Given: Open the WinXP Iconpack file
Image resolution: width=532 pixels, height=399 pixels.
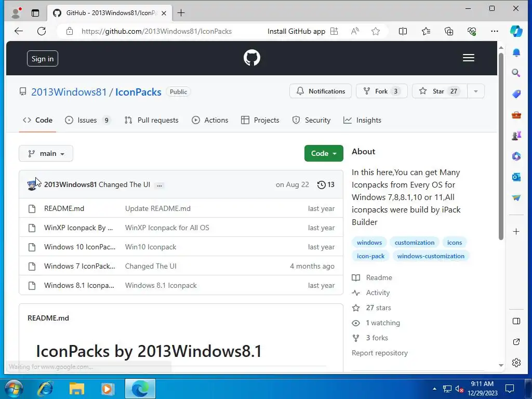Looking at the screenshot, I should pyautogui.click(x=78, y=228).
